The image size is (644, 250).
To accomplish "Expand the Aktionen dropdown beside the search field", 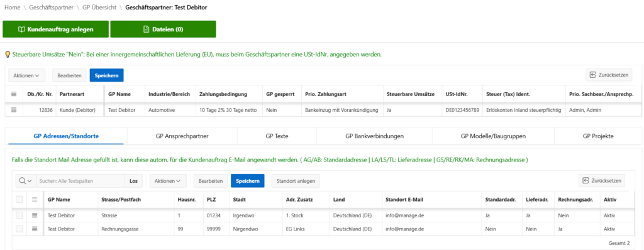I will (167, 181).
